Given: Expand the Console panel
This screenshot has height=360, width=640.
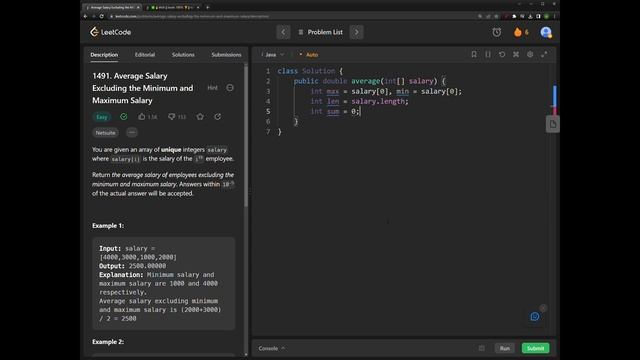Looking at the screenshot, I should pyautogui.click(x=271, y=348).
